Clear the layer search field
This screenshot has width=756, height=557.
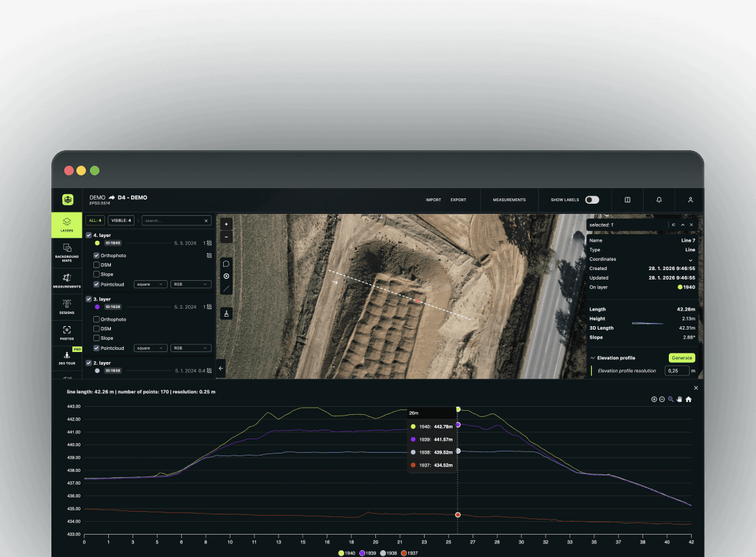click(206, 221)
